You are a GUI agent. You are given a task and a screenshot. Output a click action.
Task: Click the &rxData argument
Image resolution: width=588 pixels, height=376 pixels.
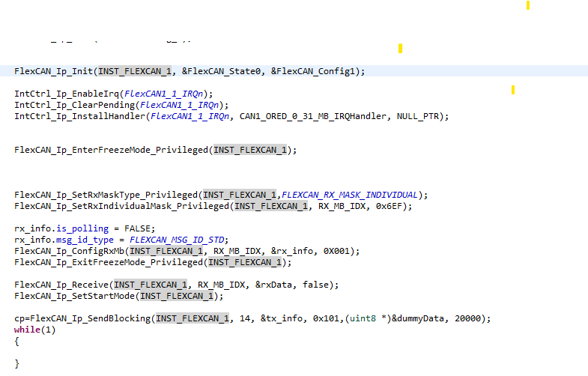[x=273, y=285]
